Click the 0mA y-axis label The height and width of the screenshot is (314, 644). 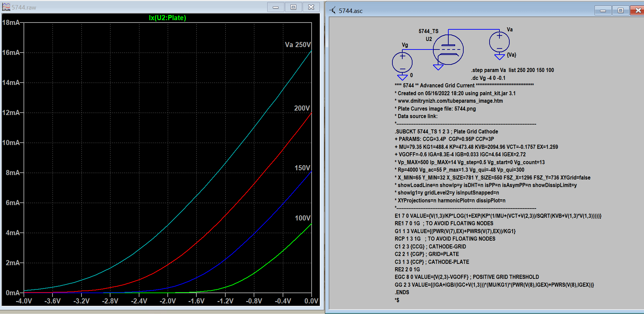[x=13, y=293]
